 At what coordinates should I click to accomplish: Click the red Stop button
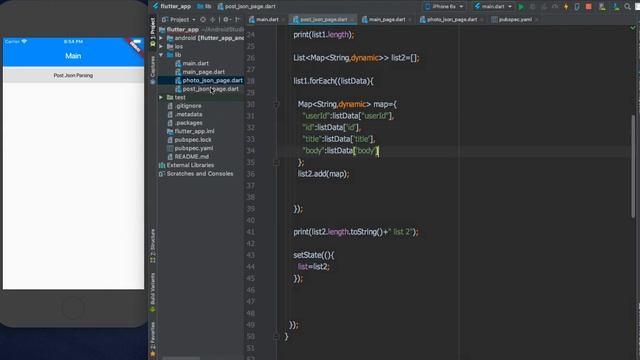click(x=589, y=7)
